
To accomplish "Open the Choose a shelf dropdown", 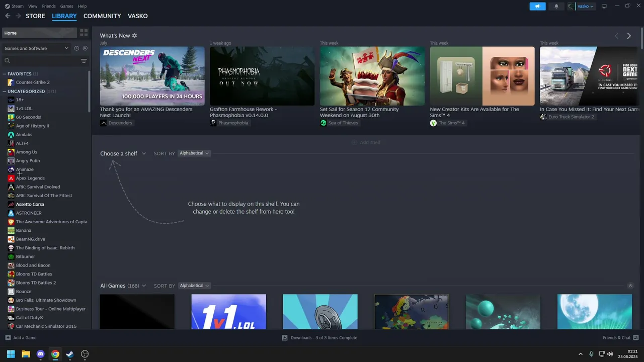I will pyautogui.click(x=123, y=153).
